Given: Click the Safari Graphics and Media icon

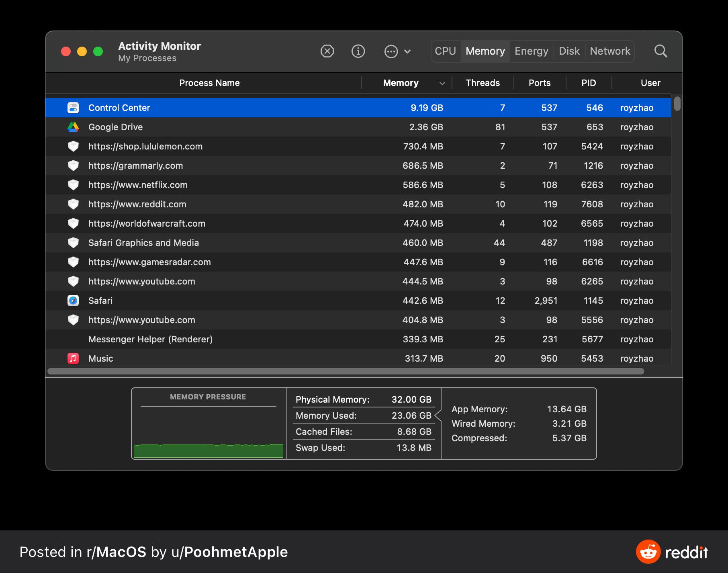Looking at the screenshot, I should click(x=73, y=243).
